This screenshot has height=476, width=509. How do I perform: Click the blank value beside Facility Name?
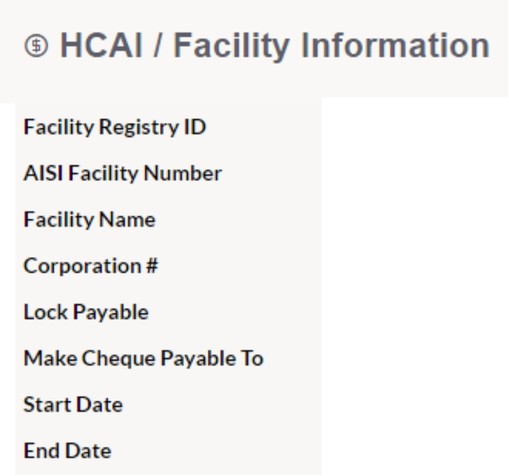point(415,219)
